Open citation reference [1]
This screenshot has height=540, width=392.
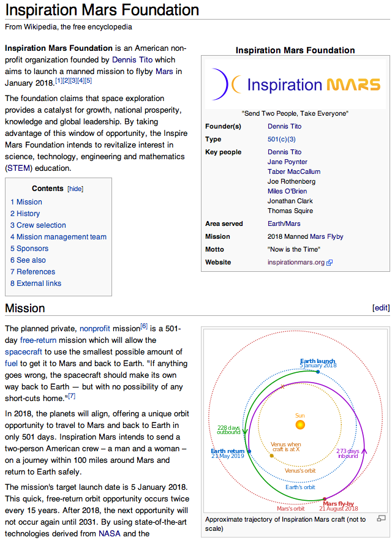(59, 81)
